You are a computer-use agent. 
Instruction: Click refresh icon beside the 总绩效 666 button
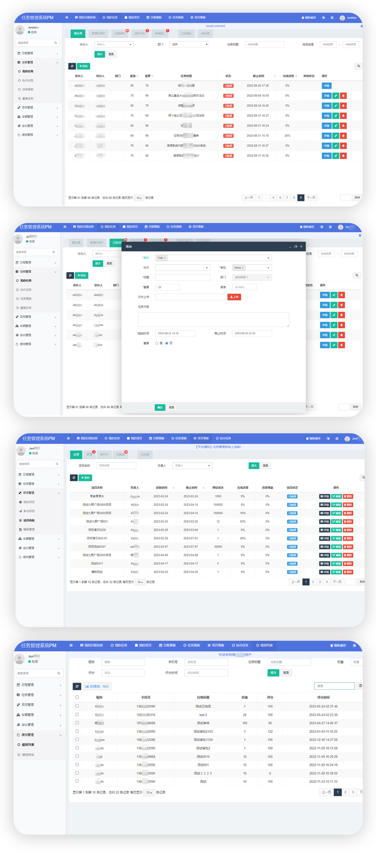coord(77,686)
